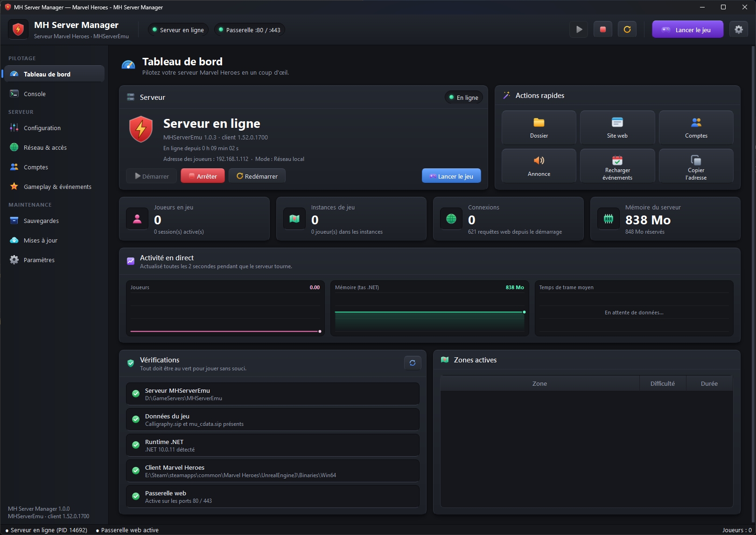This screenshot has width=756, height=535.
Task: Click the red Arrêter button
Action: click(203, 176)
